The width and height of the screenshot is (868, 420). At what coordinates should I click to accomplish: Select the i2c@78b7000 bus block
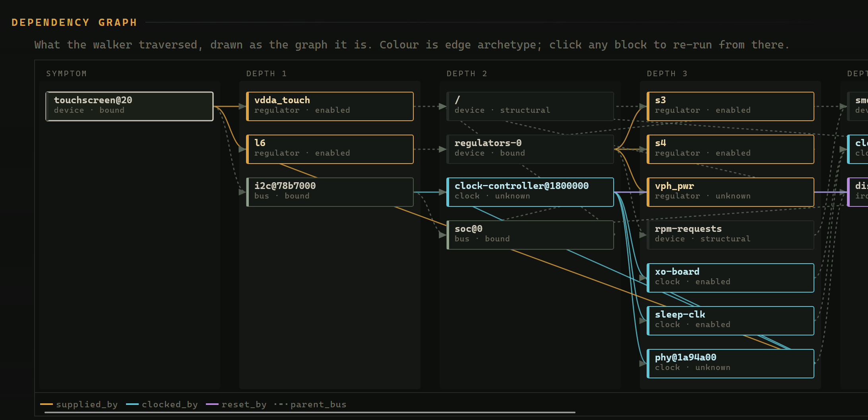tap(330, 192)
